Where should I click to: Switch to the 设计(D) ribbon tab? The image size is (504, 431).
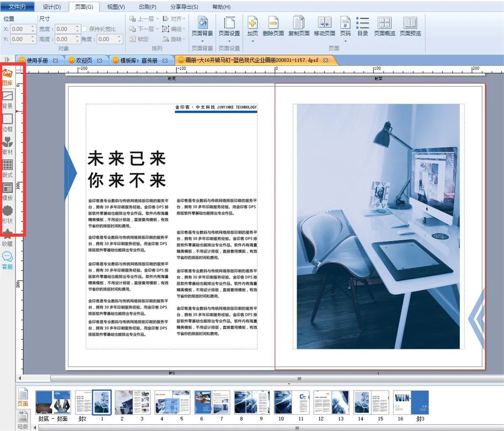click(x=52, y=7)
